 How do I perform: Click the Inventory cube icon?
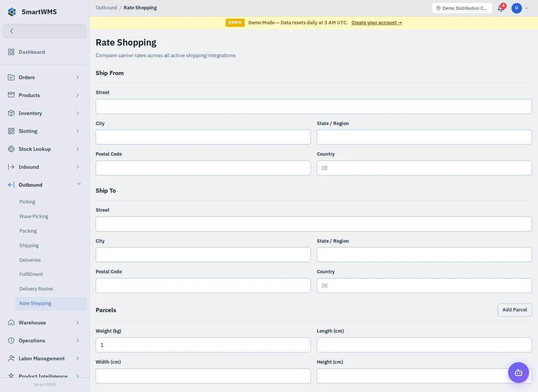click(x=11, y=113)
